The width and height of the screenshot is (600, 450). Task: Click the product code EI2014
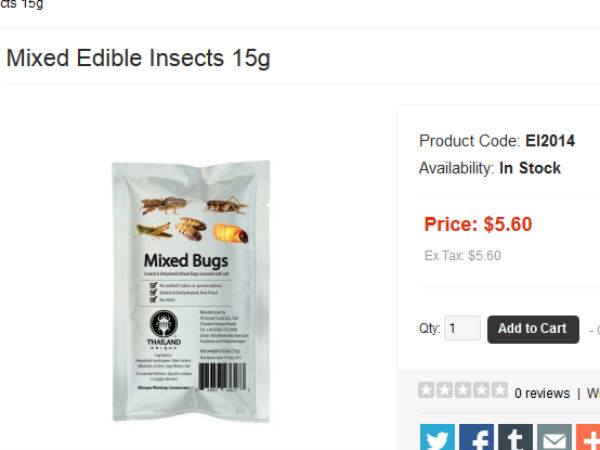pyautogui.click(x=550, y=141)
